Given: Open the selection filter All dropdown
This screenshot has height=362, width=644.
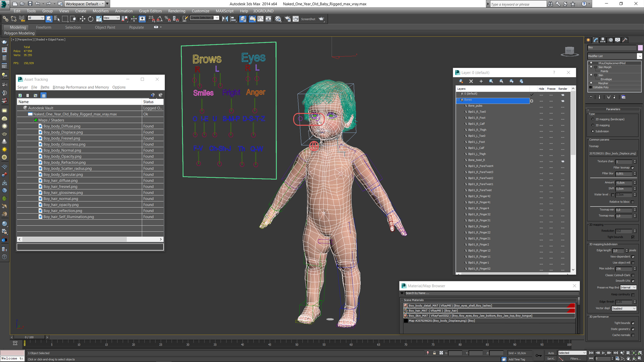Looking at the screenshot, I should (36, 18).
